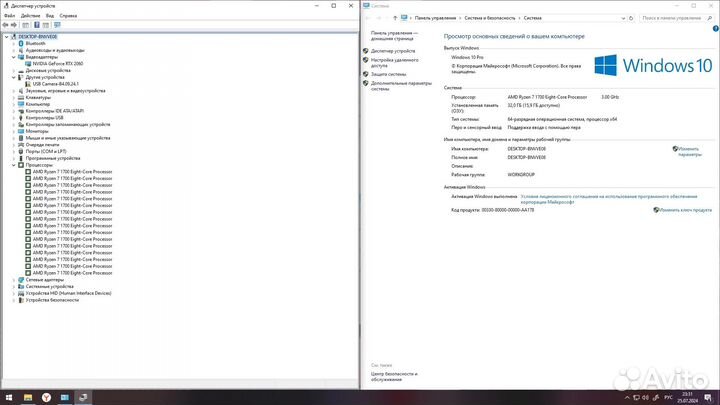Viewport: 720px width, 405px height.
Task: Expand the Контроллеры USB category
Action: (x=14, y=118)
